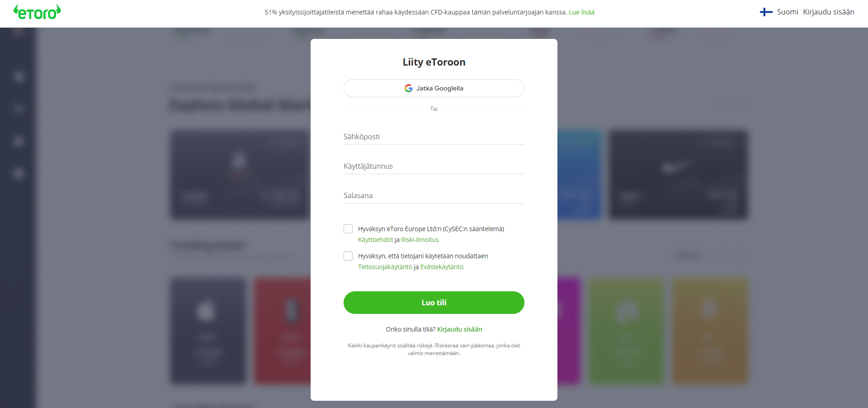Open the Suomi language selector
This screenshot has height=408, width=868.
(787, 12)
